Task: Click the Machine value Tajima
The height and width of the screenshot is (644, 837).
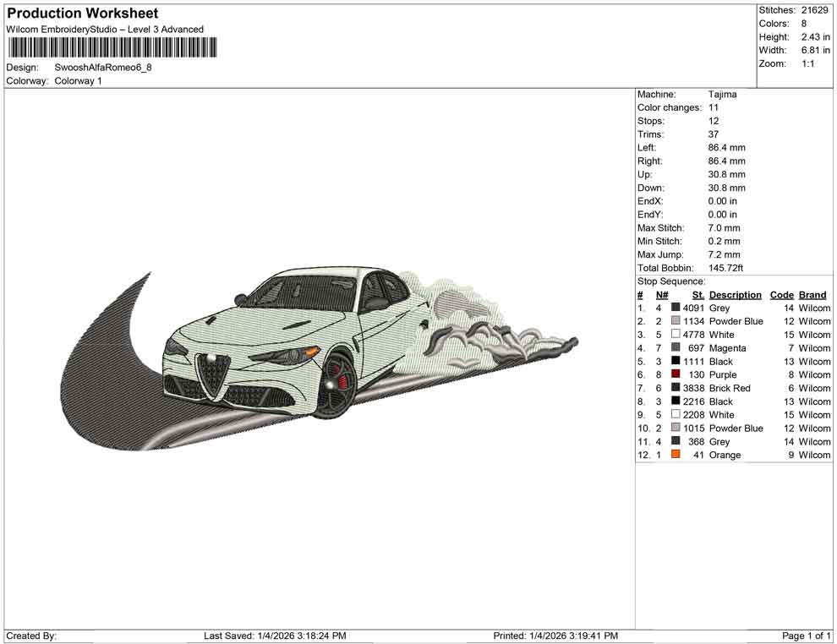Action: pyautogui.click(x=722, y=95)
